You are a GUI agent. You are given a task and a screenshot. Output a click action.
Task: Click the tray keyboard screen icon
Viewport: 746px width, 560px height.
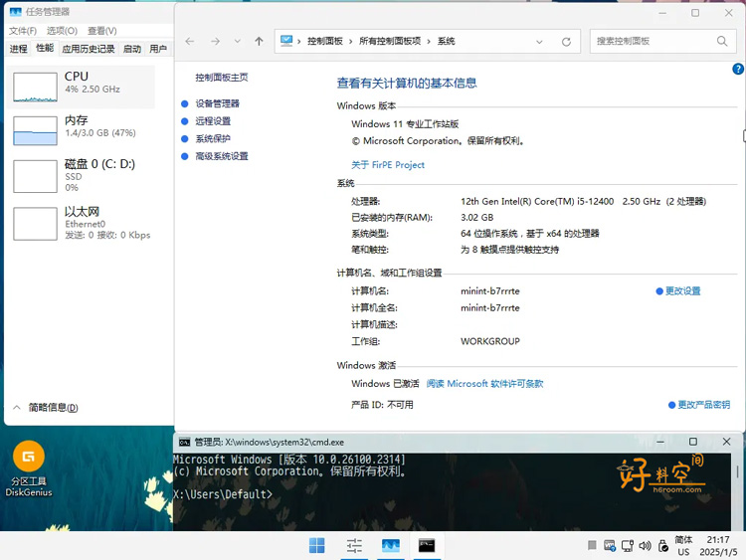point(610,546)
